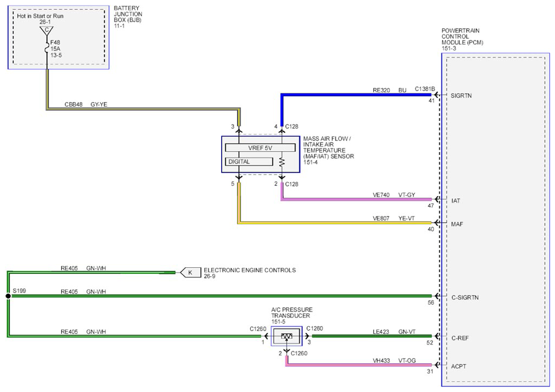Select the VT-GY wire color code
The width and height of the screenshot is (555, 392).
[407, 195]
